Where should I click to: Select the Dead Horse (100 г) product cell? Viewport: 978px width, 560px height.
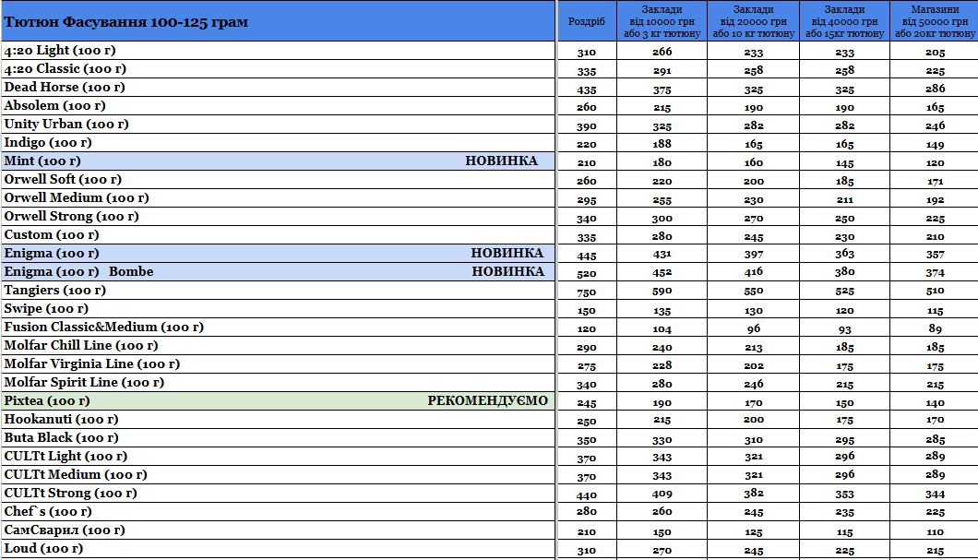tap(65, 88)
